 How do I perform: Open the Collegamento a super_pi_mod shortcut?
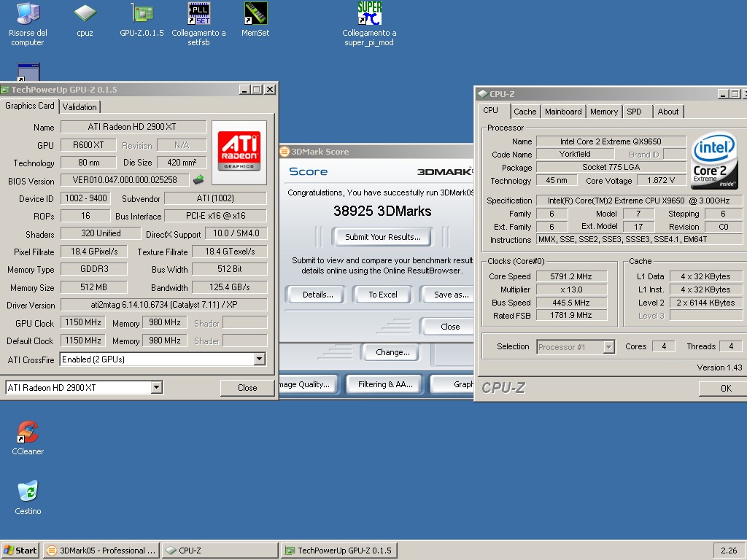369,24
